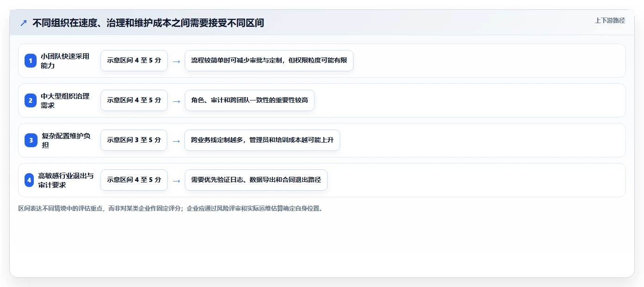The height and width of the screenshot is (287, 644).
Task: Click the arrow in the 高敏感行业 row
Action: pyautogui.click(x=176, y=181)
